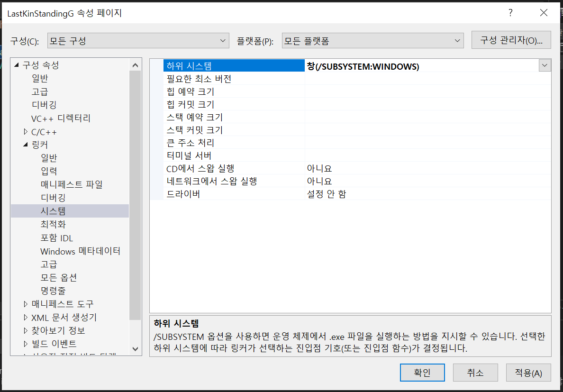Apply changes with 적용(A) button

point(528,373)
